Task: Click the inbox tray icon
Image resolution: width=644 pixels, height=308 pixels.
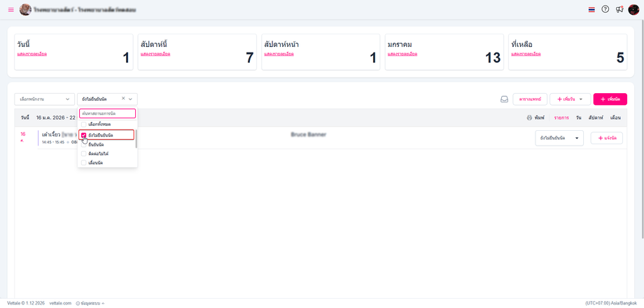Action: point(505,99)
